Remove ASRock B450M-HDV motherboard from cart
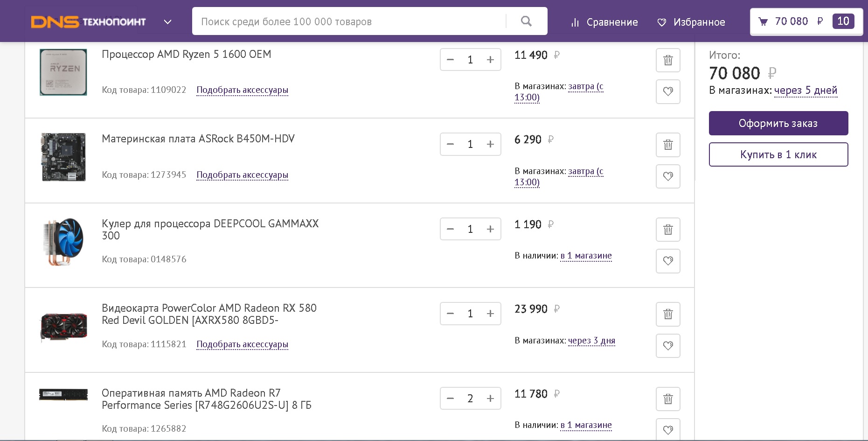 (668, 145)
